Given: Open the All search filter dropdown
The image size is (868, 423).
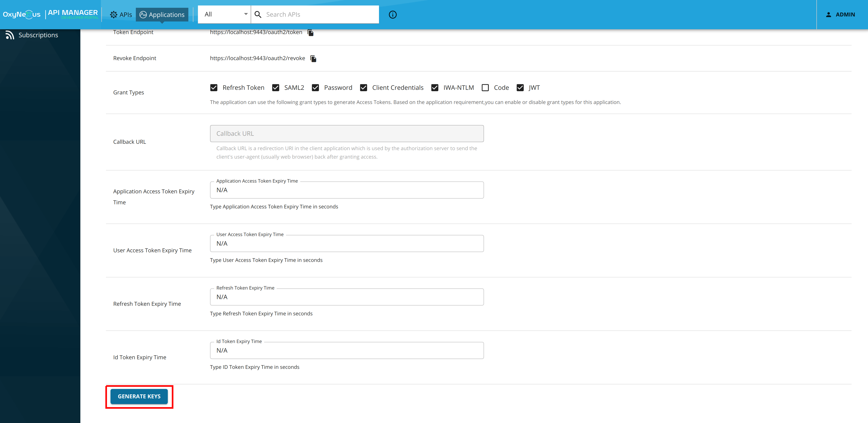Looking at the screenshot, I should (x=224, y=14).
